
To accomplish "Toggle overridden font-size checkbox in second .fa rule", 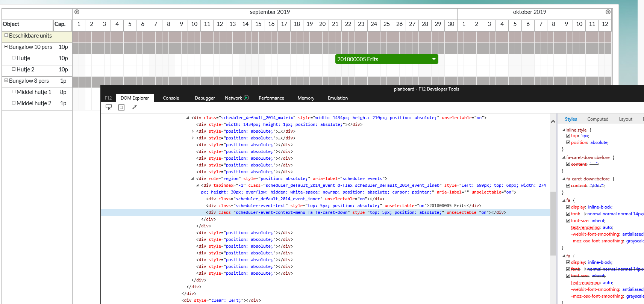I will point(568,276).
